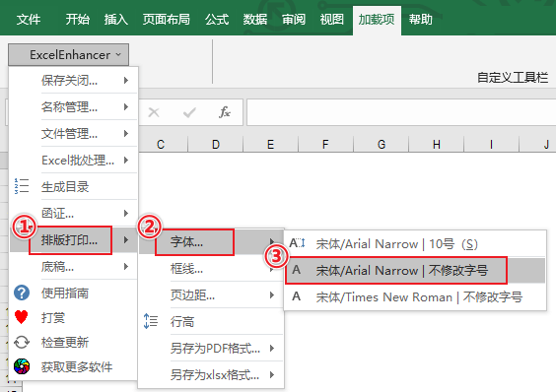The height and width of the screenshot is (392, 556).
Task: Choose 宋体/Arial Narrow | 10号 (S) option
Action: point(415,243)
